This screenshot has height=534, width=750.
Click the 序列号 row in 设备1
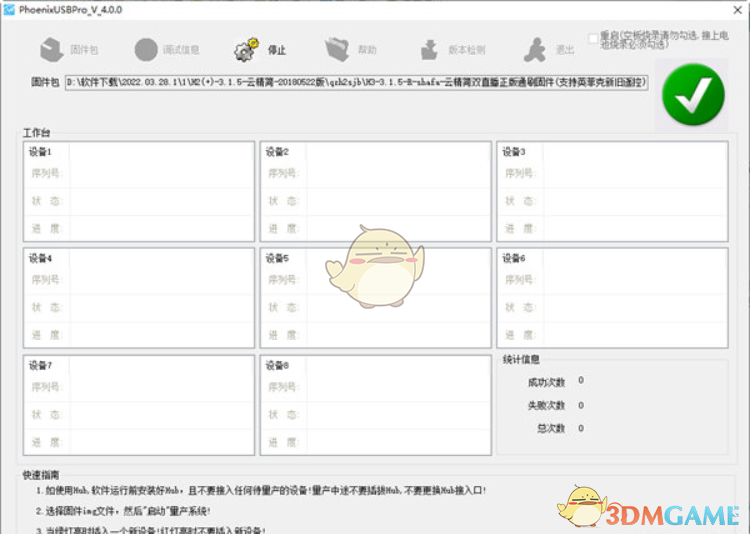[139, 173]
